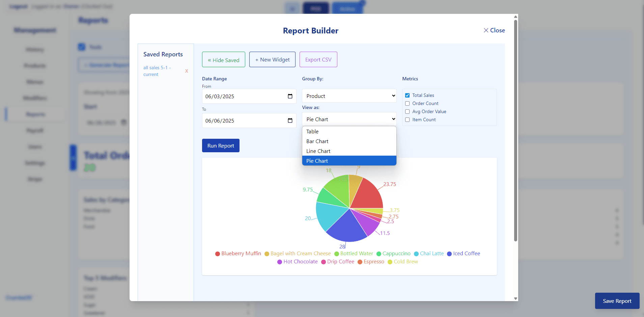
Task: Toggle the Chai Latte legend entry
Action: [x=431, y=254]
